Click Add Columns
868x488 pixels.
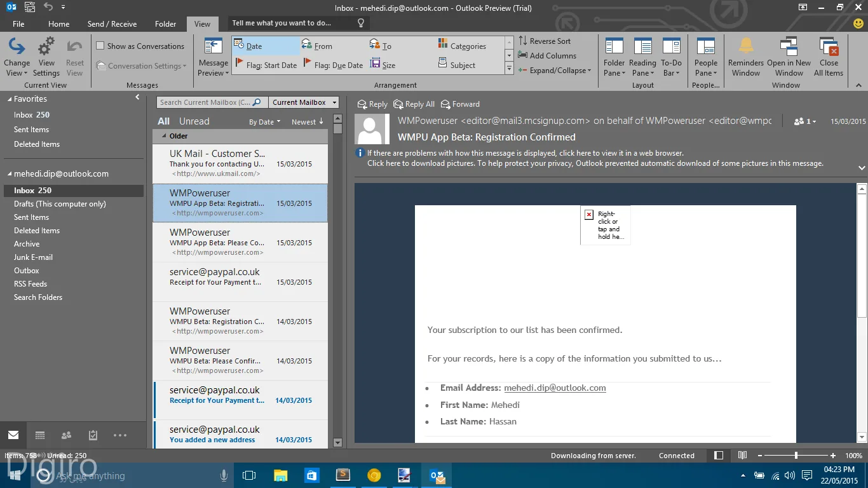547,56
